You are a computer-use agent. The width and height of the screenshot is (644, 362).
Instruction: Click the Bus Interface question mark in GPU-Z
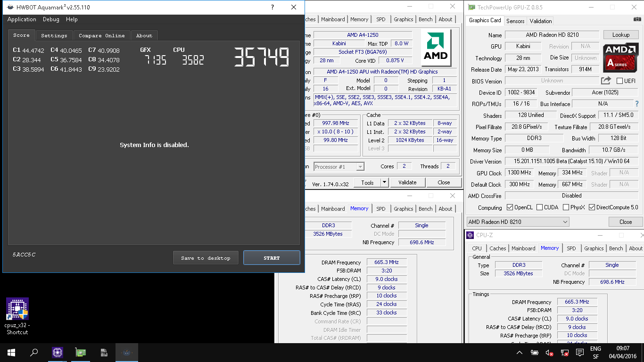[637, 104]
